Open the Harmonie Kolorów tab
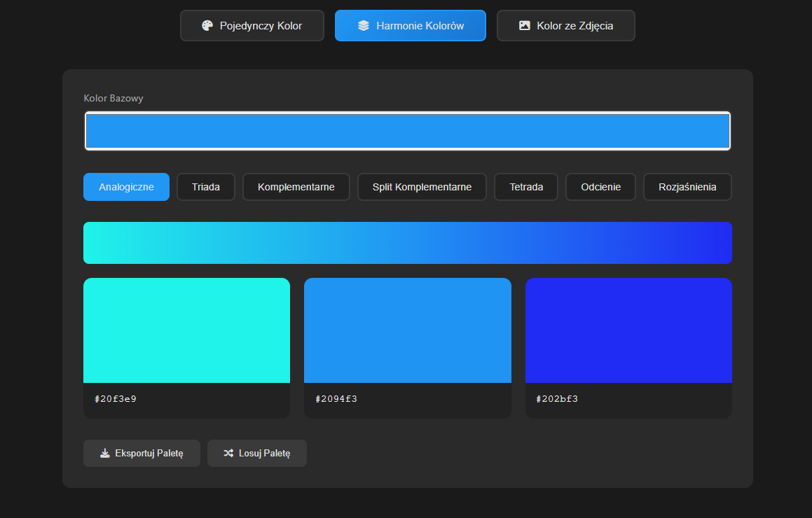This screenshot has width=812, height=518. [410, 25]
